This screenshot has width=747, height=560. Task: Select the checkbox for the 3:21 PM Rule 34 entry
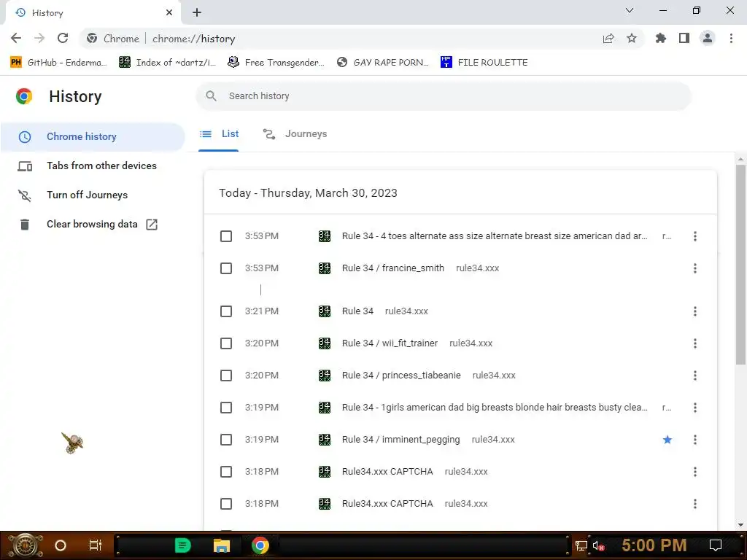click(226, 311)
